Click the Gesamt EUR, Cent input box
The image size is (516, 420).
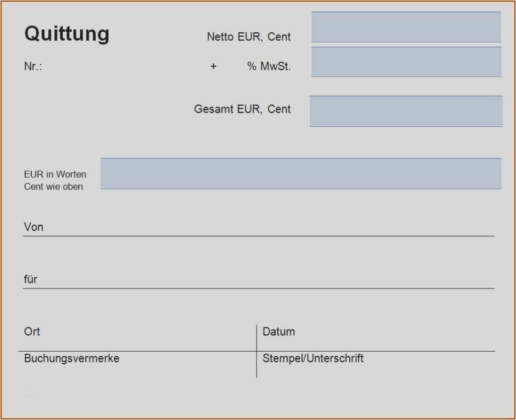coord(405,110)
